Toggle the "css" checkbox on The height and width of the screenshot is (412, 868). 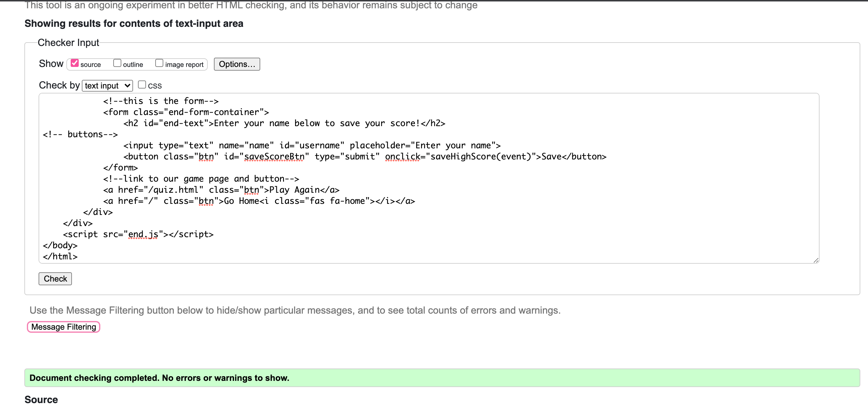142,84
